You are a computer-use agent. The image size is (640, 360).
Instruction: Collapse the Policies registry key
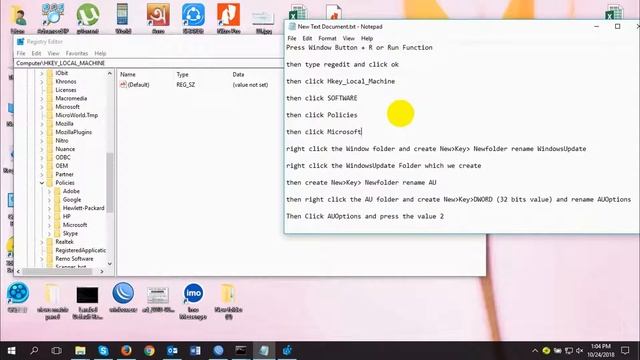tap(42, 183)
